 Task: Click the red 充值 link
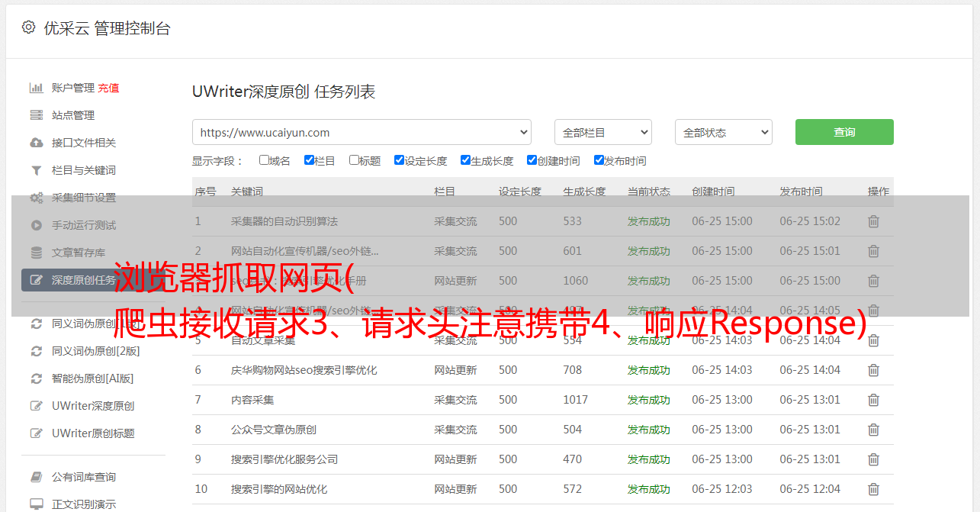click(x=108, y=88)
